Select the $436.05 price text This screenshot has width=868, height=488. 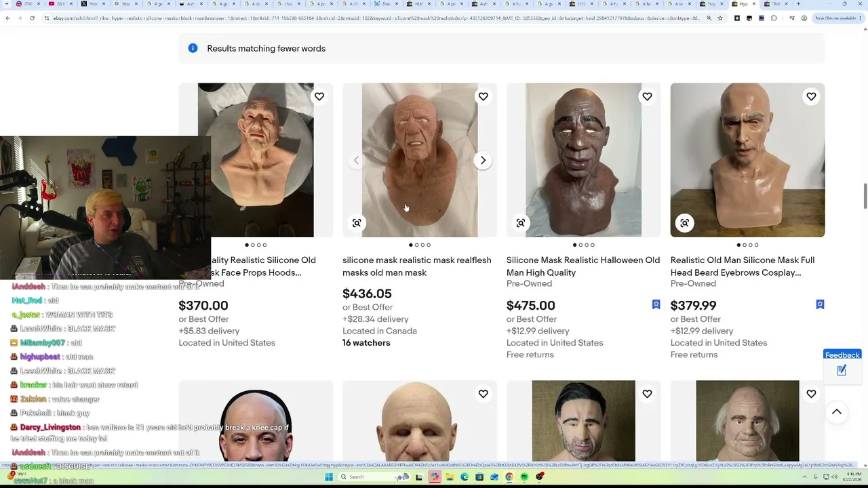coord(367,293)
